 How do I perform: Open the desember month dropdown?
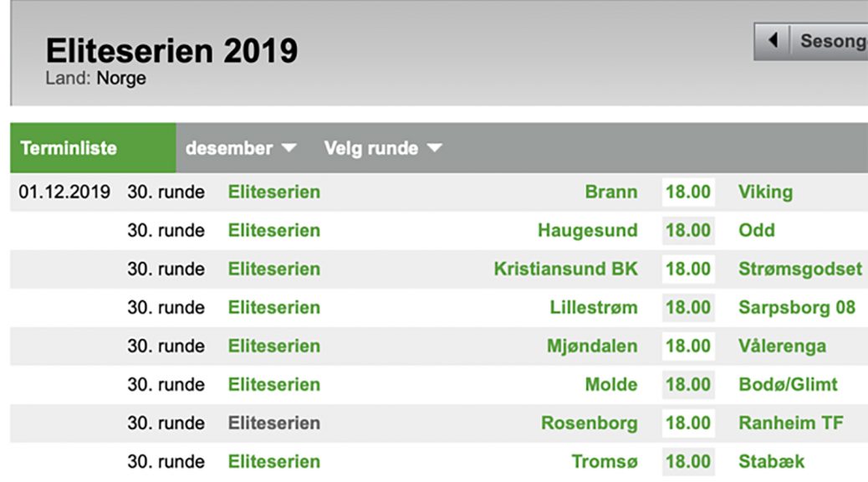[241, 148]
